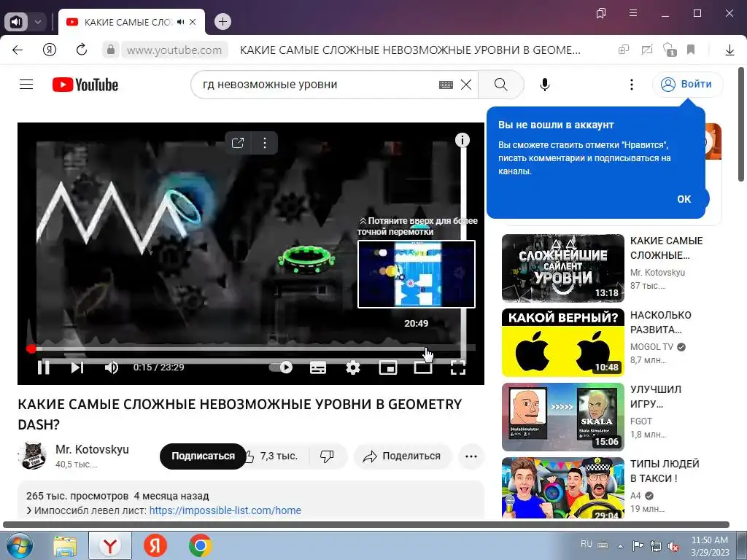This screenshot has height=560, width=747.
Task: Mute audio via the YouTube tab's speaker icon
Action: (181, 22)
